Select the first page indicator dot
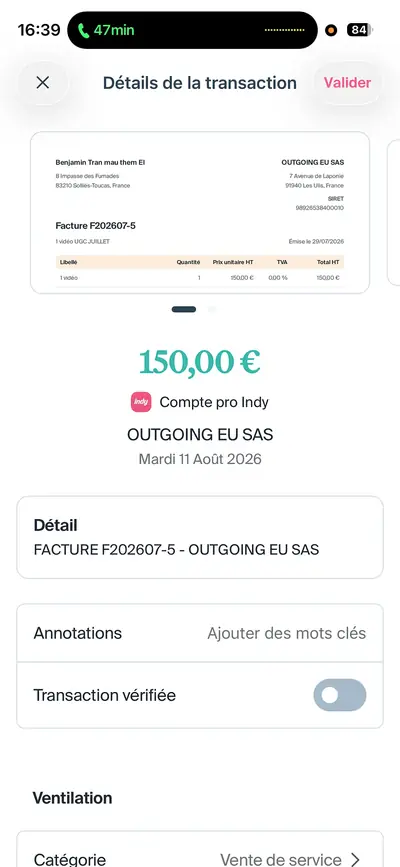Image resolution: width=400 pixels, height=867 pixels. point(184,310)
